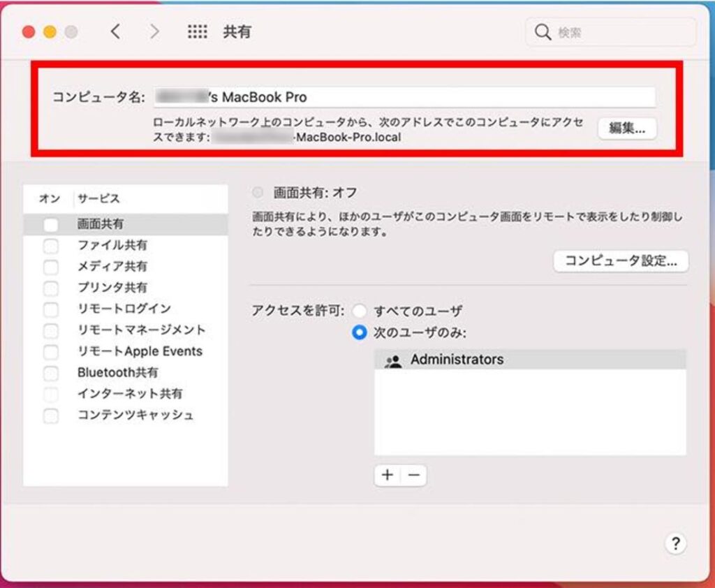Screen dimensions: 715x588
Task: Select すべてのユーザ radio button
Action: pyautogui.click(x=360, y=311)
